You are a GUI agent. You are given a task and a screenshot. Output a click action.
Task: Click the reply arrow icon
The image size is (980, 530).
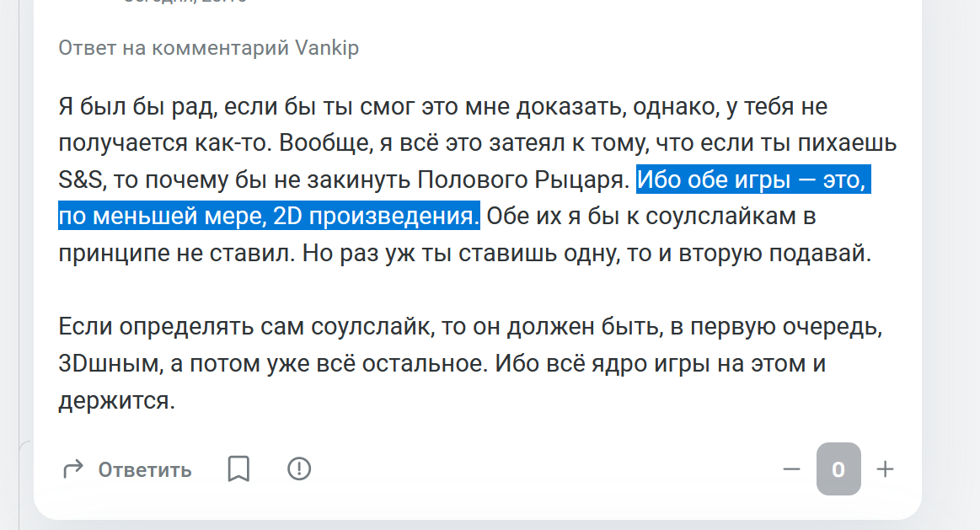click(73, 468)
